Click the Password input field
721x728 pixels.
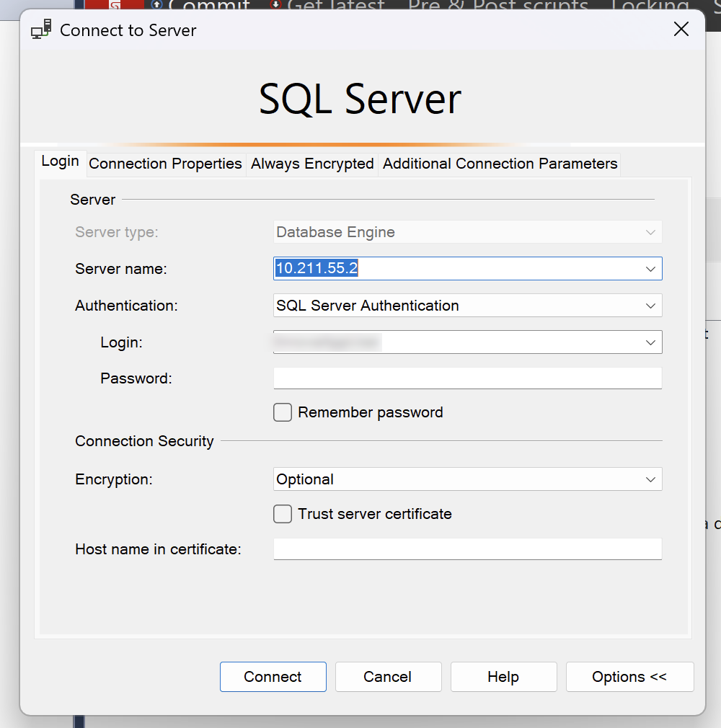tap(467, 378)
